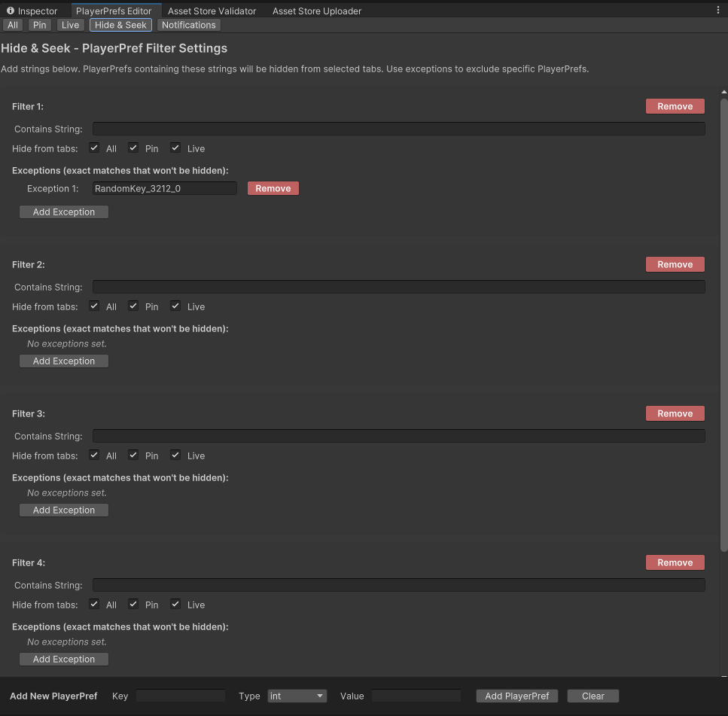Click the Key input field

(x=180, y=696)
